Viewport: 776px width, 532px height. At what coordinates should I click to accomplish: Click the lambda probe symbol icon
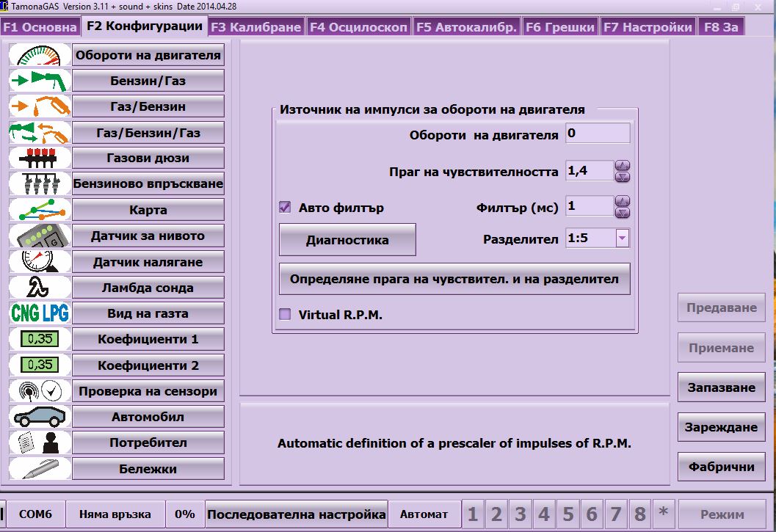40,288
